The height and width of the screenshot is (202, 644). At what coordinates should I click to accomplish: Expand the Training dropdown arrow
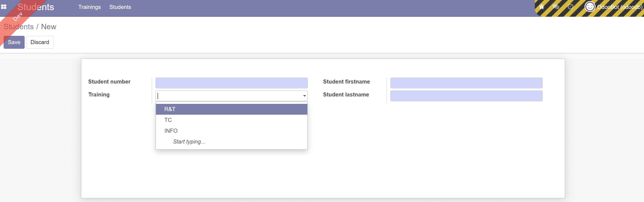[x=304, y=96]
